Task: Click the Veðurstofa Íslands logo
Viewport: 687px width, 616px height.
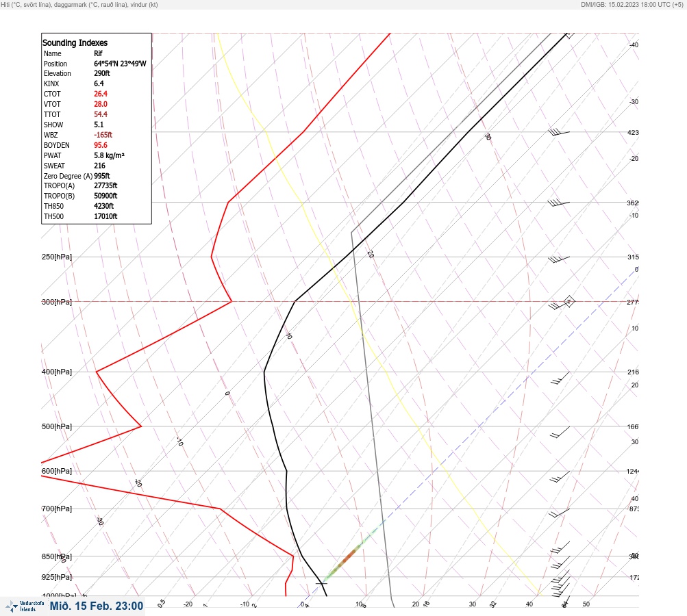Action: [x=25, y=606]
